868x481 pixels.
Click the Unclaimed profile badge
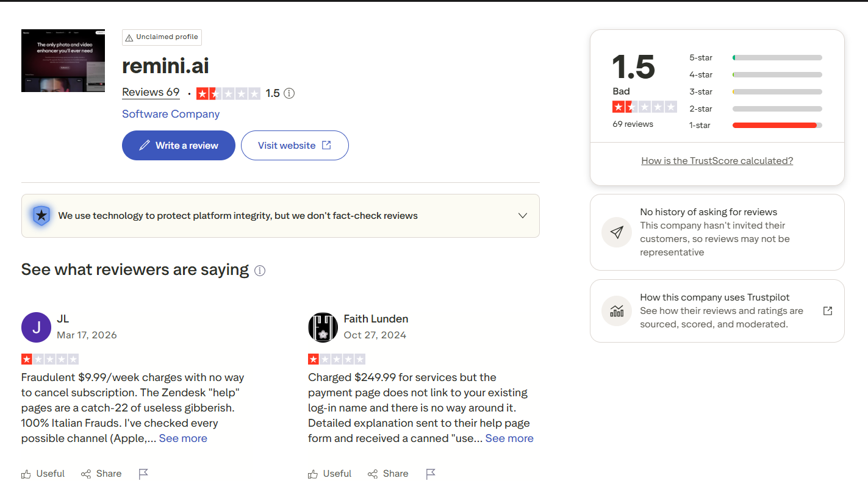162,37
